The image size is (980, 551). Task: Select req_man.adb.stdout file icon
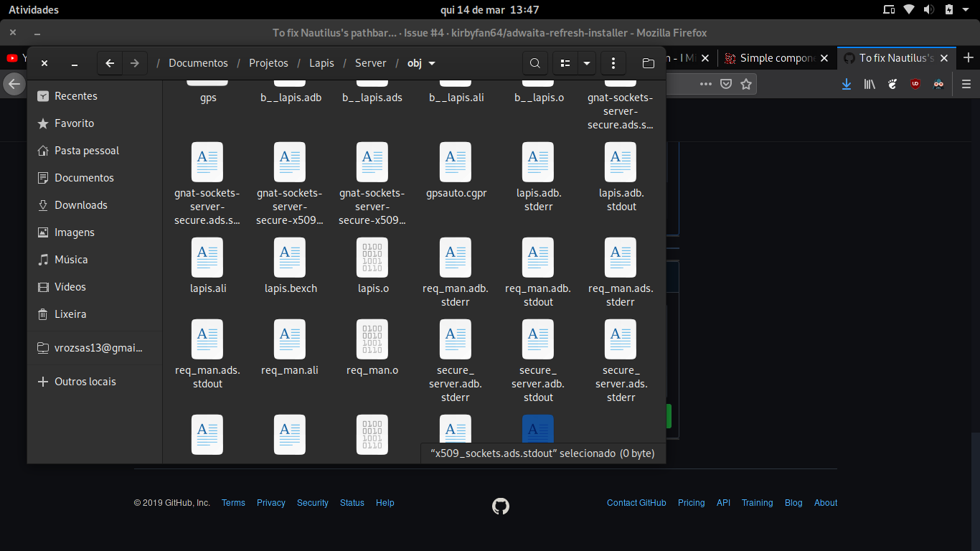point(538,258)
